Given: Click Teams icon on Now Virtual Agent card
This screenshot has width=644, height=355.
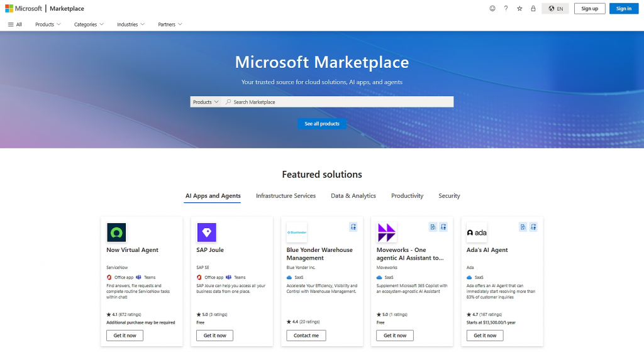Looking at the screenshot, I should pyautogui.click(x=138, y=278).
